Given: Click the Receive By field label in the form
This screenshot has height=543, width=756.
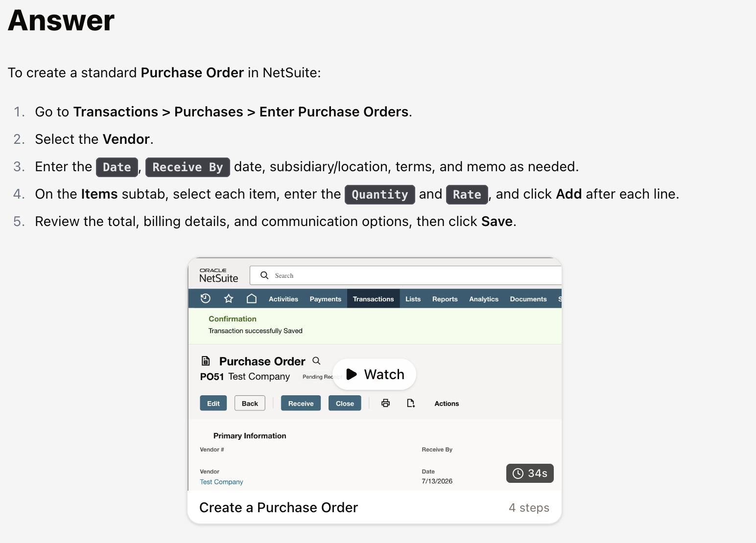Looking at the screenshot, I should coord(437,450).
